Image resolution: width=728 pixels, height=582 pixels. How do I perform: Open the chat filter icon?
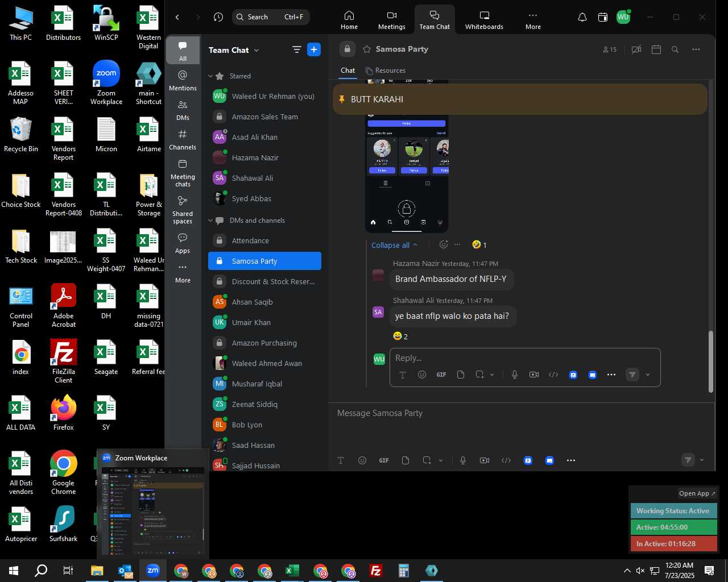click(296, 49)
